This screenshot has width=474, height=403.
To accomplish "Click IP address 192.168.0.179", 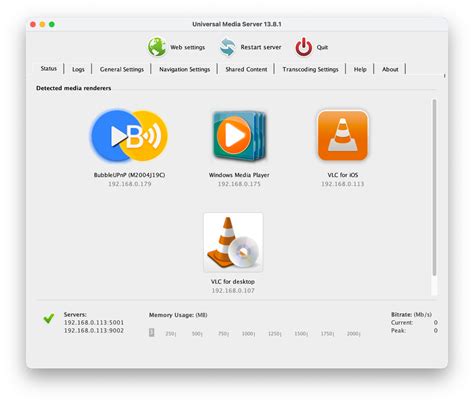I will pyautogui.click(x=130, y=184).
